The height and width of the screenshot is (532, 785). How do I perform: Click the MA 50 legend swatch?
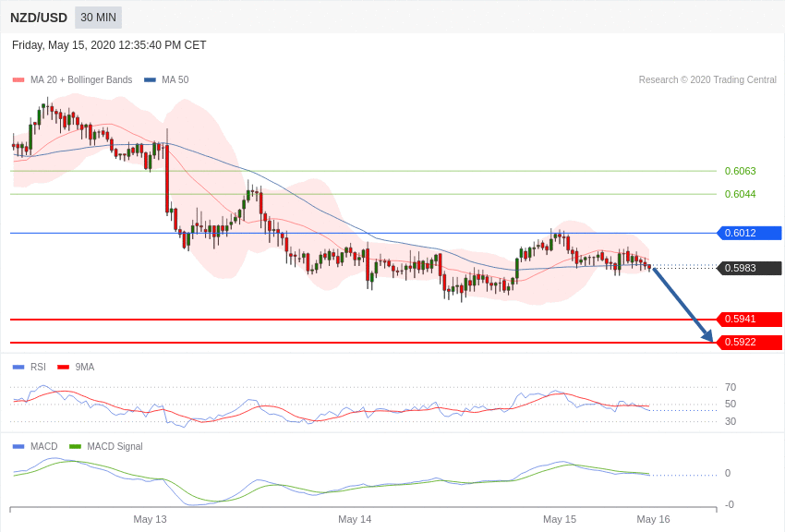point(150,79)
